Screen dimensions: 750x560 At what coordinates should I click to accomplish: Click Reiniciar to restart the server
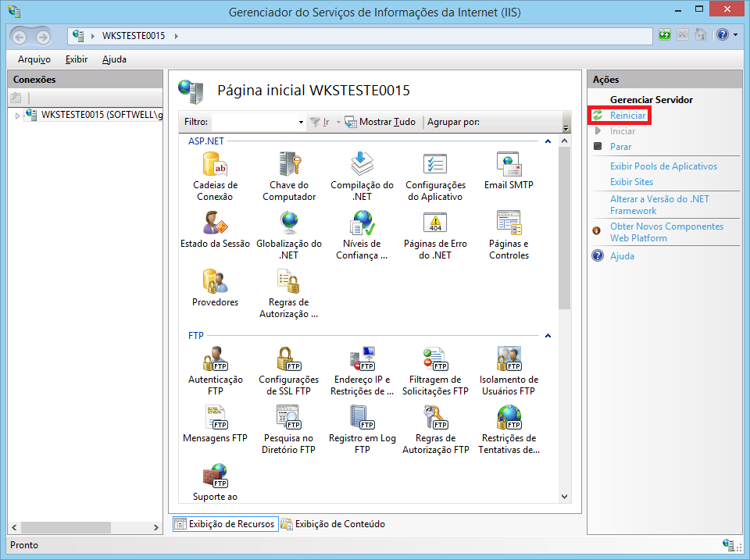pyautogui.click(x=627, y=116)
